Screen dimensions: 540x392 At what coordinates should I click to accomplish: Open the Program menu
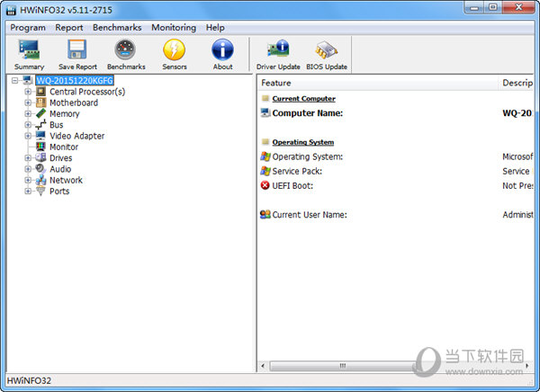(x=28, y=28)
